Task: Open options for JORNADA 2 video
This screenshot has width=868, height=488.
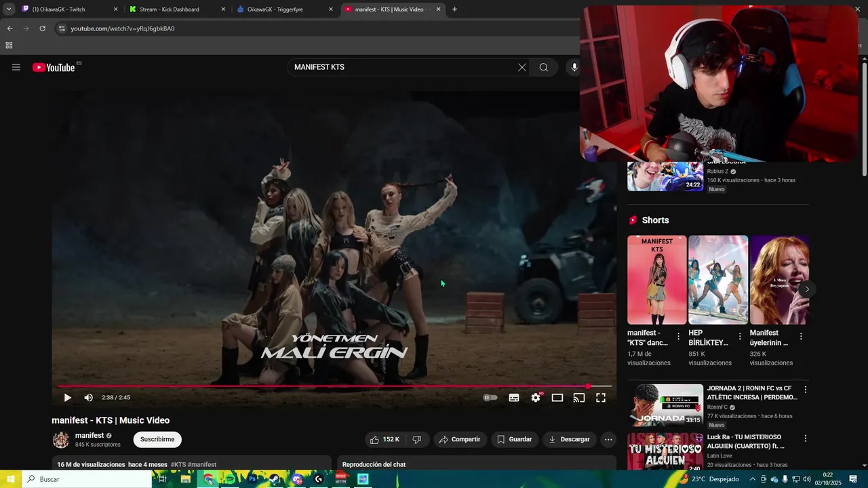Action: pos(806,390)
